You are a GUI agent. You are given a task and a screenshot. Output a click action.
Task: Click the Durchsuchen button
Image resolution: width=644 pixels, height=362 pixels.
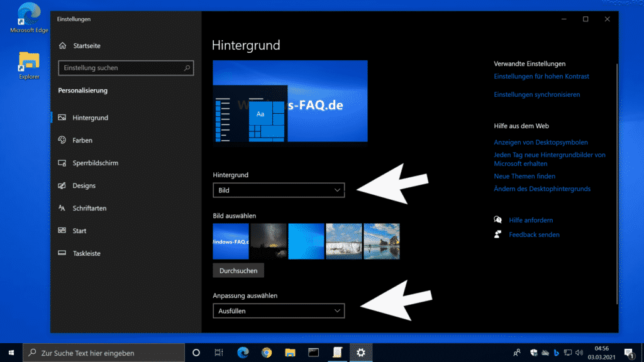pos(238,271)
